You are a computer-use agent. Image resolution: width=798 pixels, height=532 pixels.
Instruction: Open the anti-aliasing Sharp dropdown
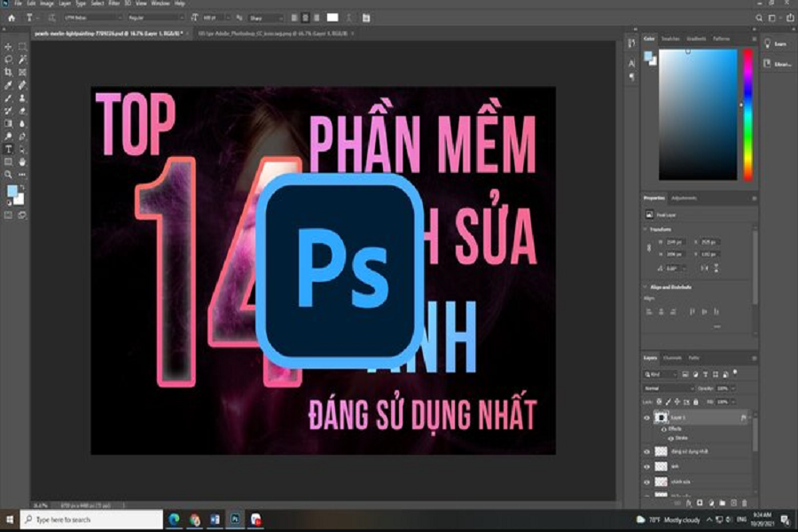point(266,18)
